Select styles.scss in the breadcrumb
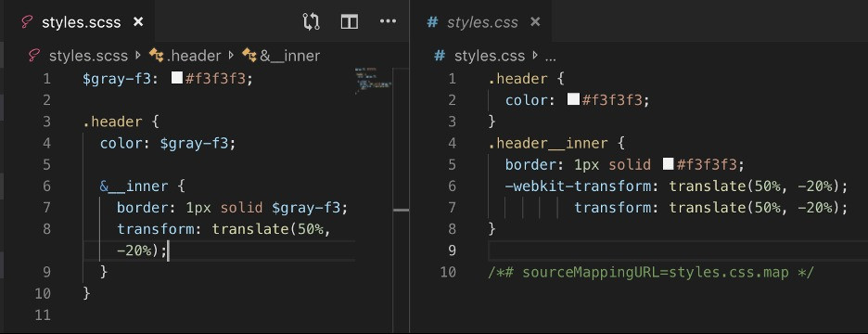Screen dimensions: 868x334 click(88, 56)
